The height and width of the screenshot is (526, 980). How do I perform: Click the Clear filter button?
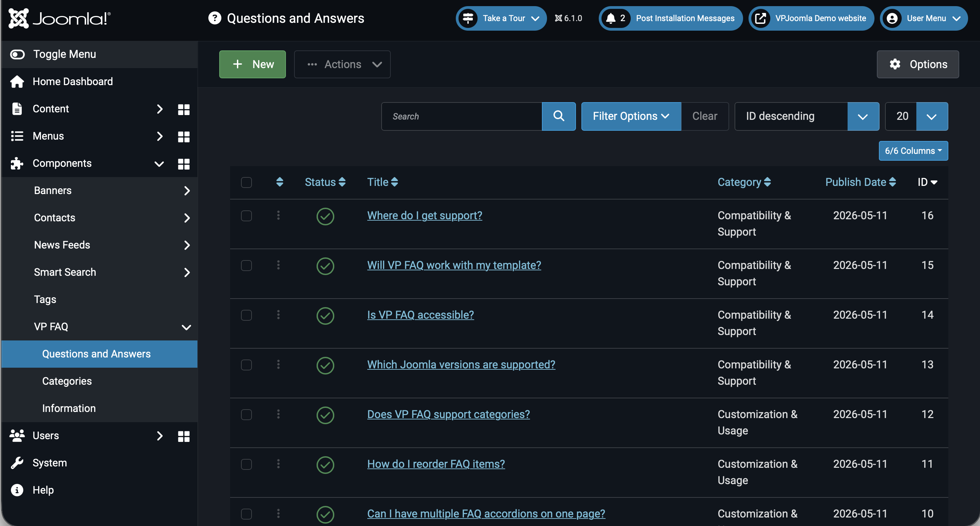[705, 116]
